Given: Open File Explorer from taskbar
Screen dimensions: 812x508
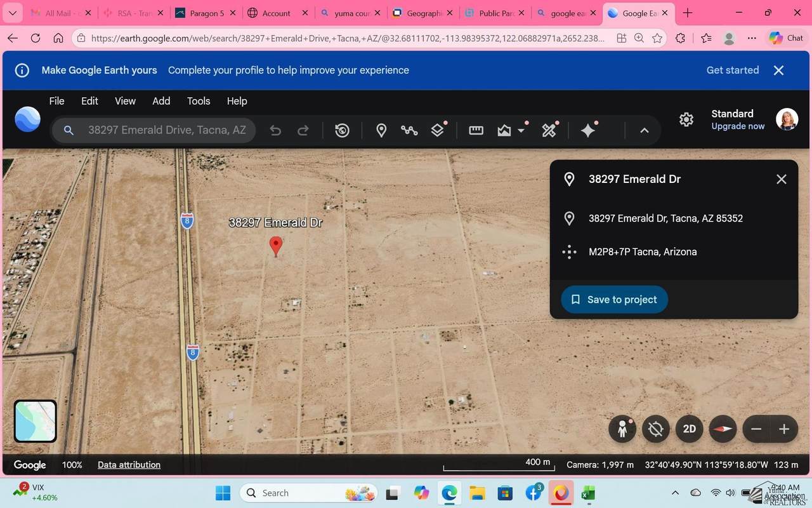Looking at the screenshot, I should pos(476,493).
